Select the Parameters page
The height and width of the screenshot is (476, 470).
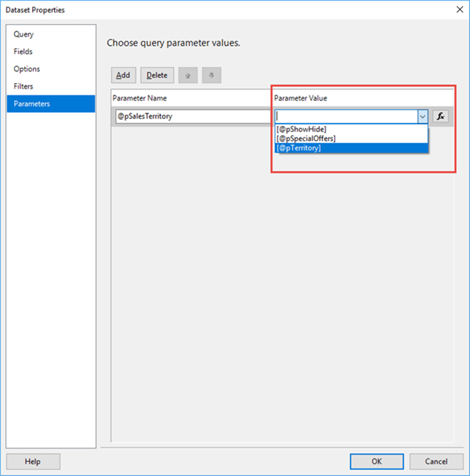(32, 104)
